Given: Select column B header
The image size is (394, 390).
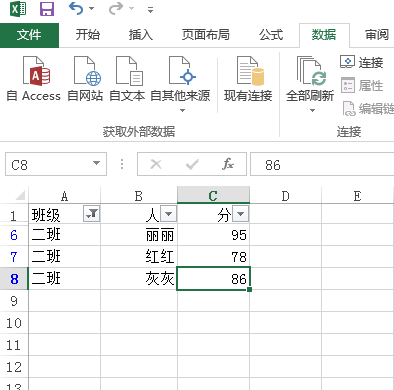Looking at the screenshot, I should (139, 196).
